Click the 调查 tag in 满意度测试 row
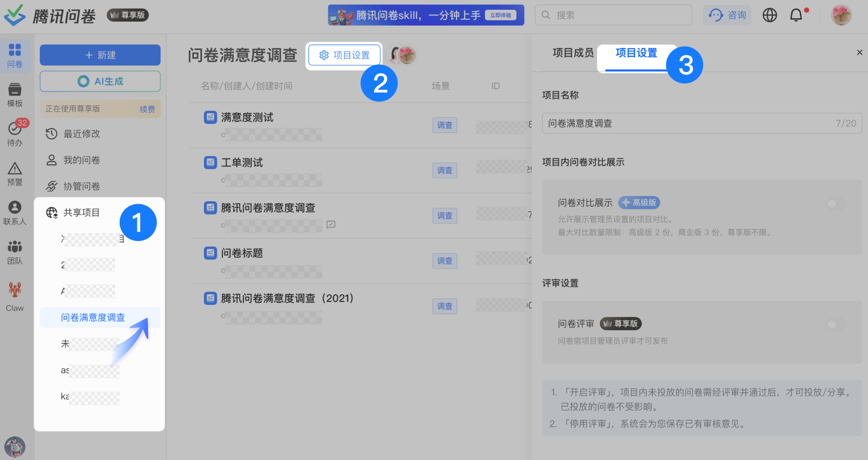This screenshot has width=868, height=460. pyautogui.click(x=445, y=125)
